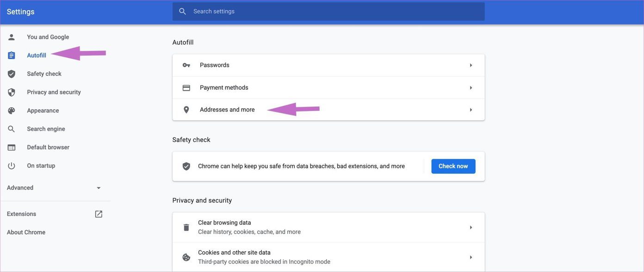Viewport: 644px width, 272px height.
Task: Expand the Advanced section arrow
Action: click(x=99, y=188)
